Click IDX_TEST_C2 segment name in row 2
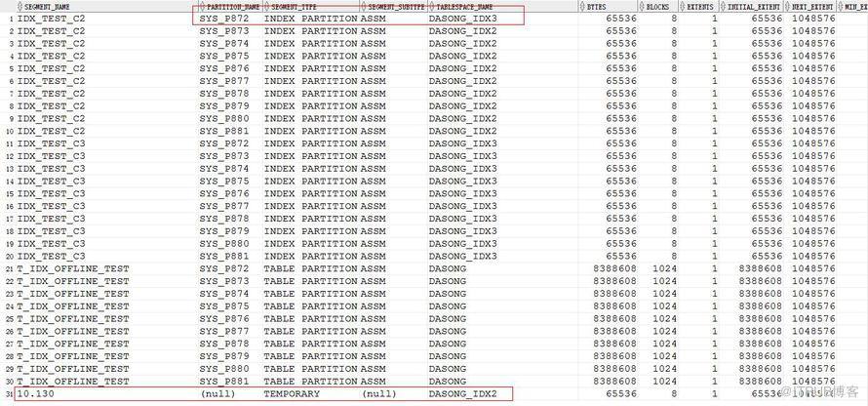The width and height of the screenshot is (868, 406). point(51,31)
